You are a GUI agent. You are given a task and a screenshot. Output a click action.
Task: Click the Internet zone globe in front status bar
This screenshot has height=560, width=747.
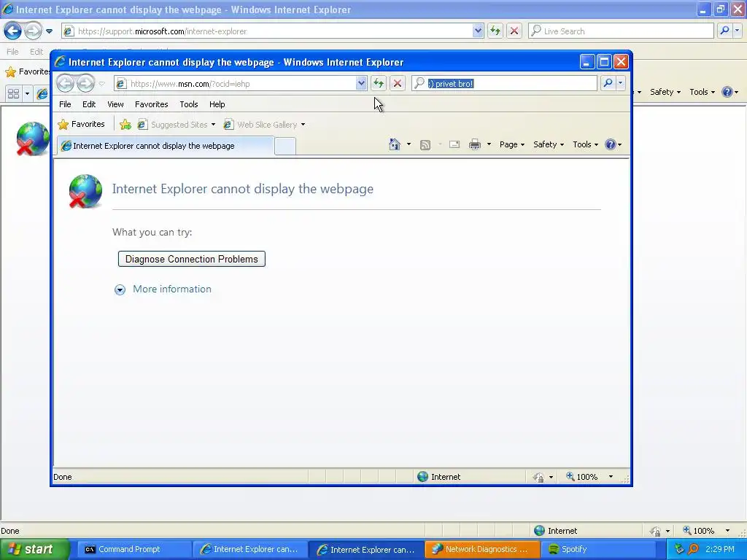422,477
